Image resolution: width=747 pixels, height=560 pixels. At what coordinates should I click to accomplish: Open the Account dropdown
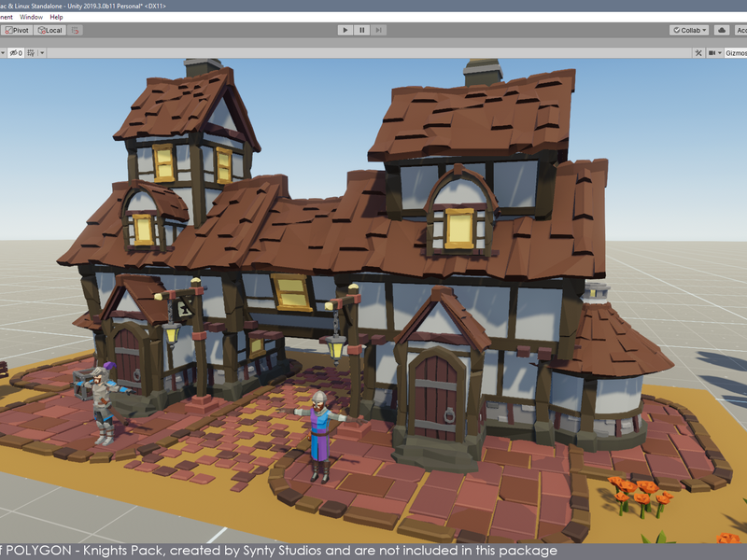[x=740, y=30]
